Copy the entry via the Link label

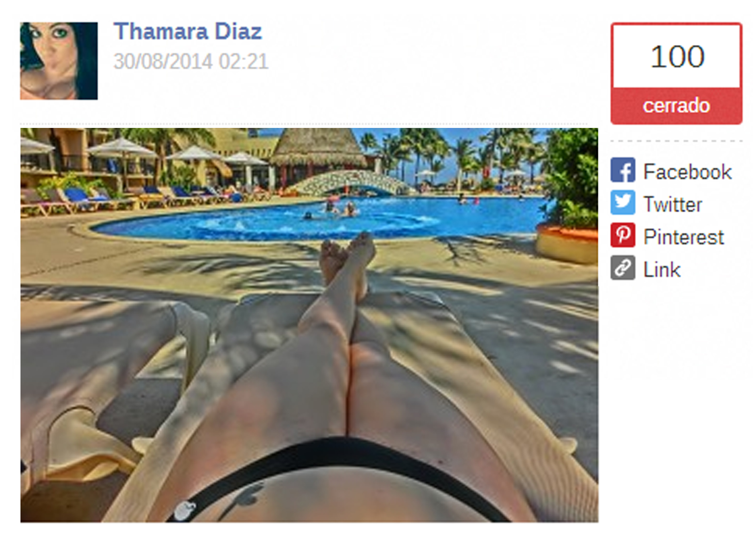662,269
